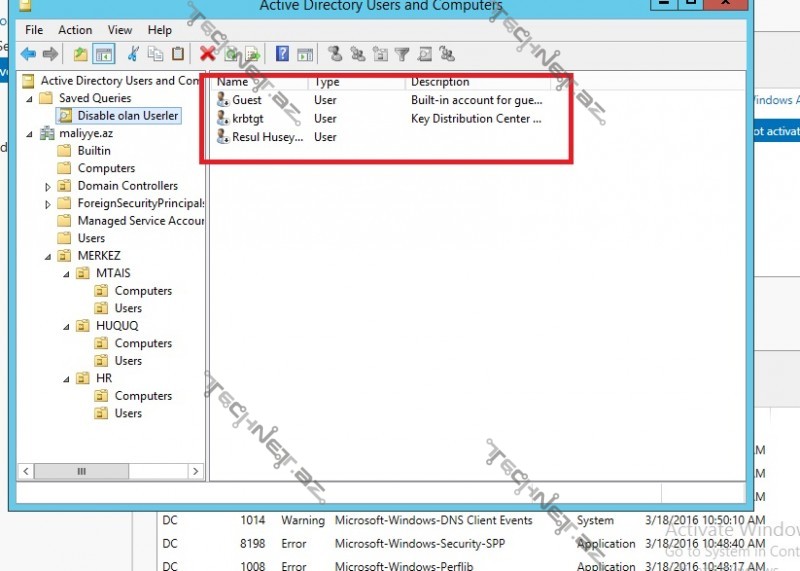
Task: Open the View menu
Action: [120, 30]
